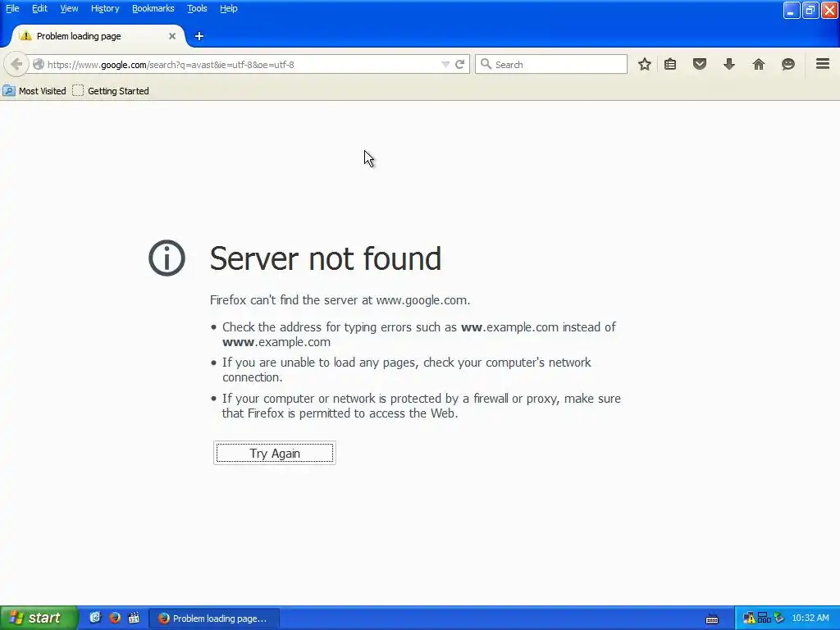Screen dimensions: 840x630
Task: Open Most Visited bookmarks folder
Action: pyautogui.click(x=34, y=91)
